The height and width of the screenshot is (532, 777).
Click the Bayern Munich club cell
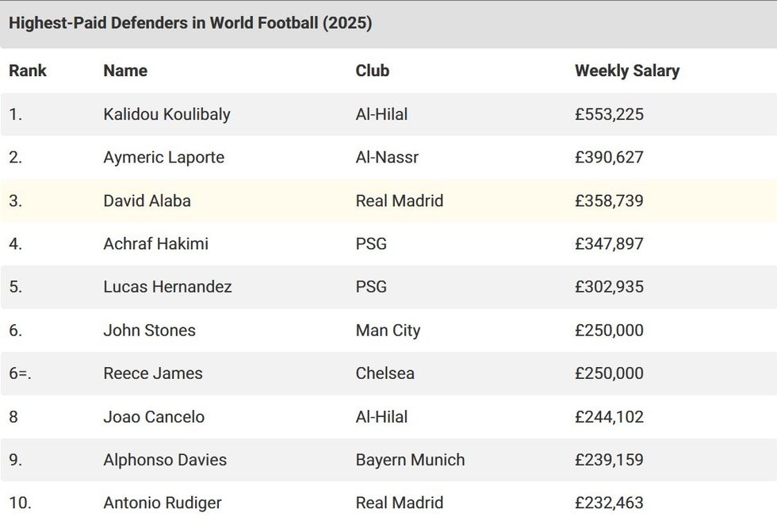click(410, 460)
